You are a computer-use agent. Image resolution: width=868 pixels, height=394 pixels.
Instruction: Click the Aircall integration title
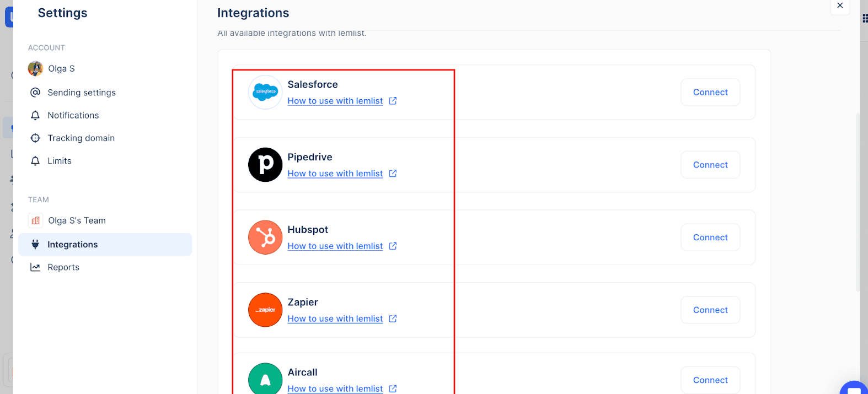(x=303, y=373)
